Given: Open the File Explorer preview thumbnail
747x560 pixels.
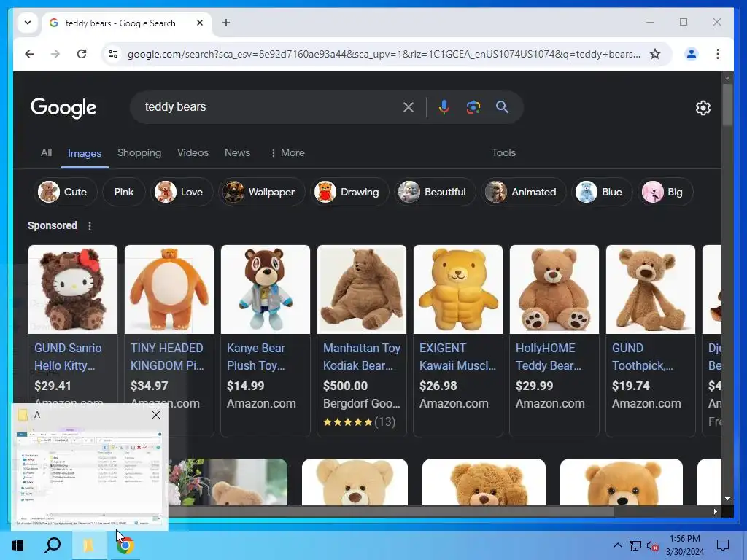Looking at the screenshot, I should tap(89, 477).
